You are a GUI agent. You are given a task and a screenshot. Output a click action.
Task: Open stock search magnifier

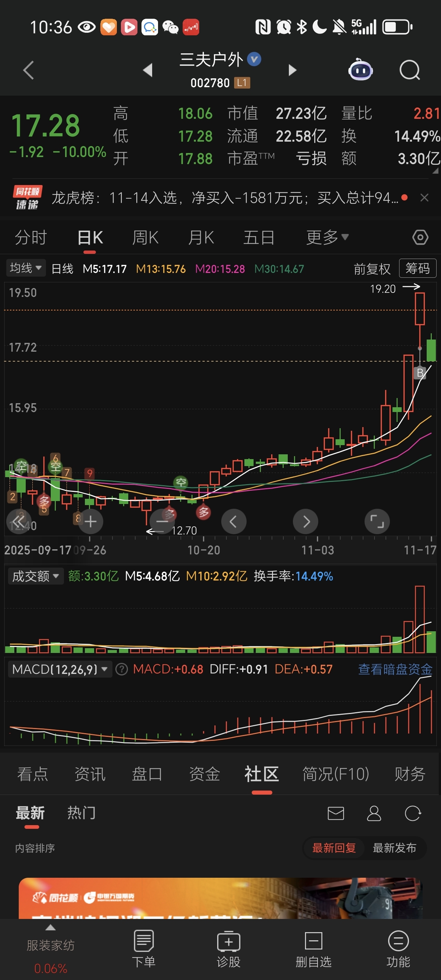coord(410,70)
